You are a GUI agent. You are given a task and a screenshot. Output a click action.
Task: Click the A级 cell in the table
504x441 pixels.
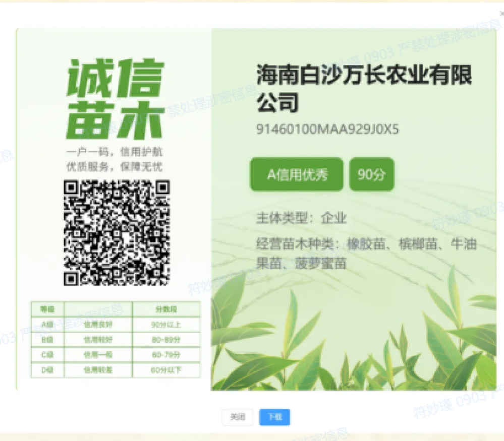pos(47,325)
